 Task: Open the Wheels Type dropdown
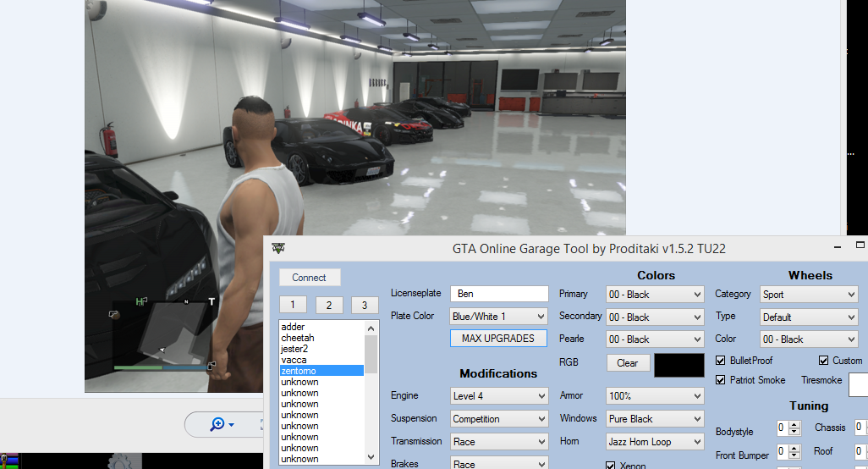coord(810,317)
